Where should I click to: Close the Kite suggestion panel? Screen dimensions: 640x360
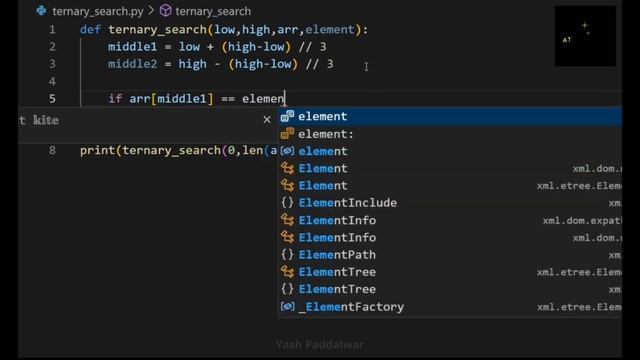point(267,120)
